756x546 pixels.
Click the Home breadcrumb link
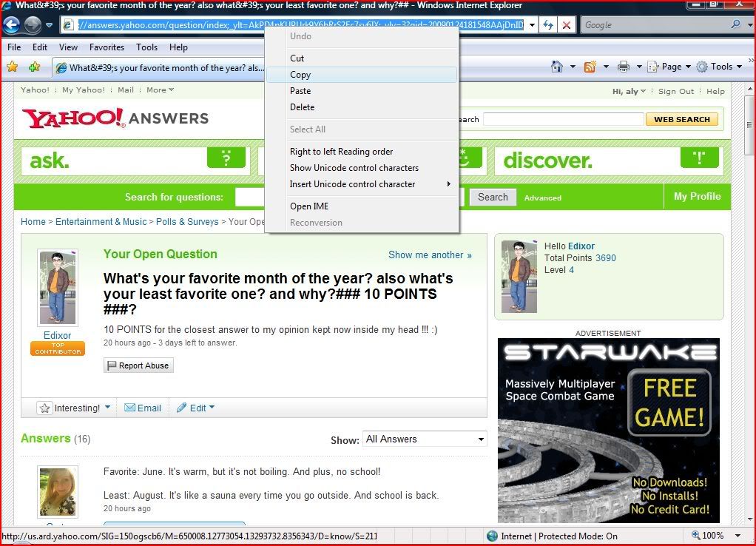tap(33, 221)
